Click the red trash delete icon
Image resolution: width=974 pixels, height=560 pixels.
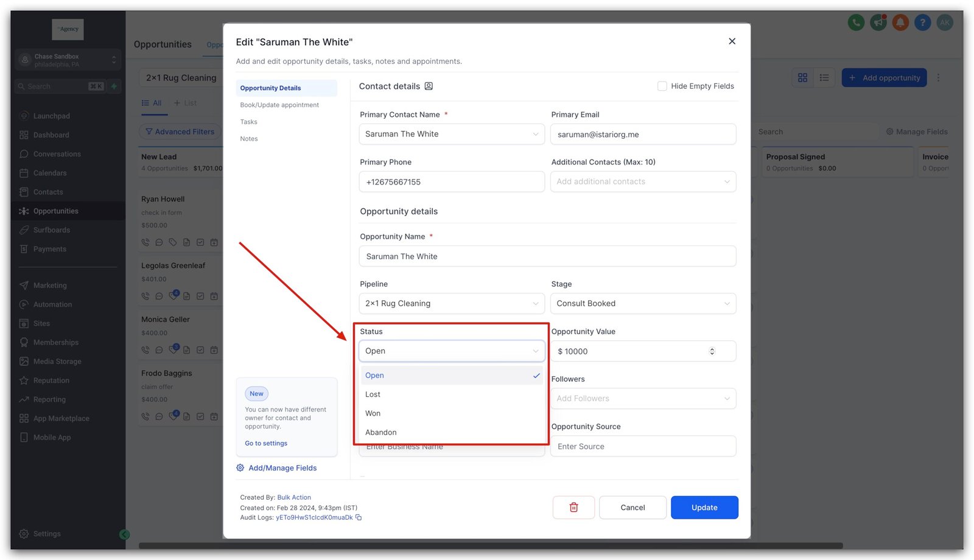click(x=573, y=507)
